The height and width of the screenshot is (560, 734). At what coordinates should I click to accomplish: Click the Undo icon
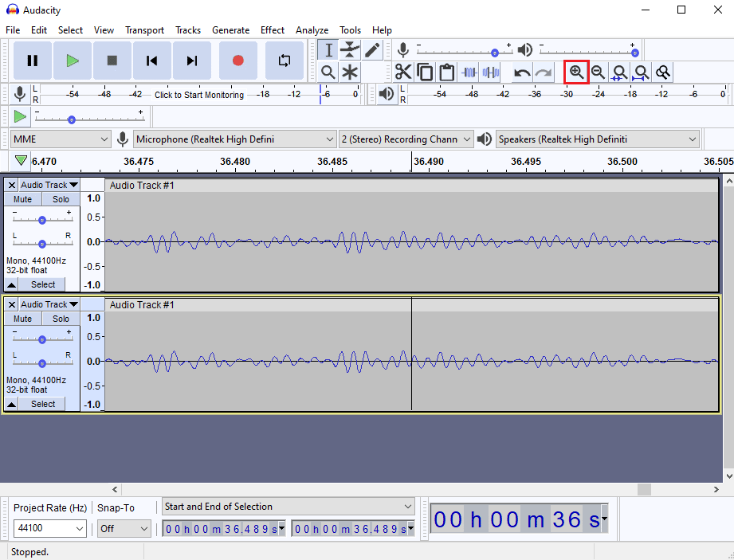[520, 72]
